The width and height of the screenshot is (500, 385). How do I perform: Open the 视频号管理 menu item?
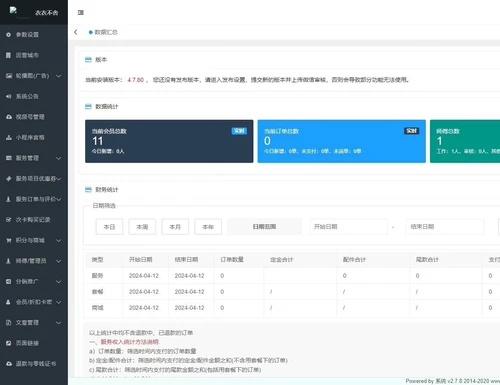tap(34, 117)
